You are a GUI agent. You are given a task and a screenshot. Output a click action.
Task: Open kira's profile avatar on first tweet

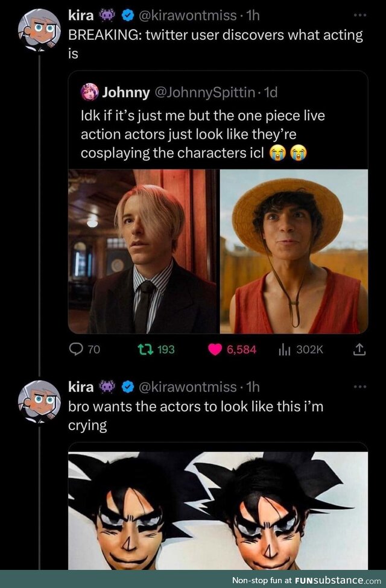point(39,30)
